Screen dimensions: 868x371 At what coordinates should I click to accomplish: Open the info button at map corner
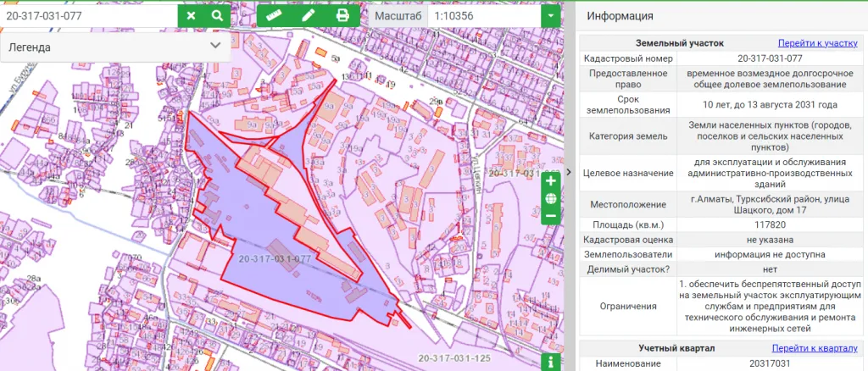coord(552,362)
